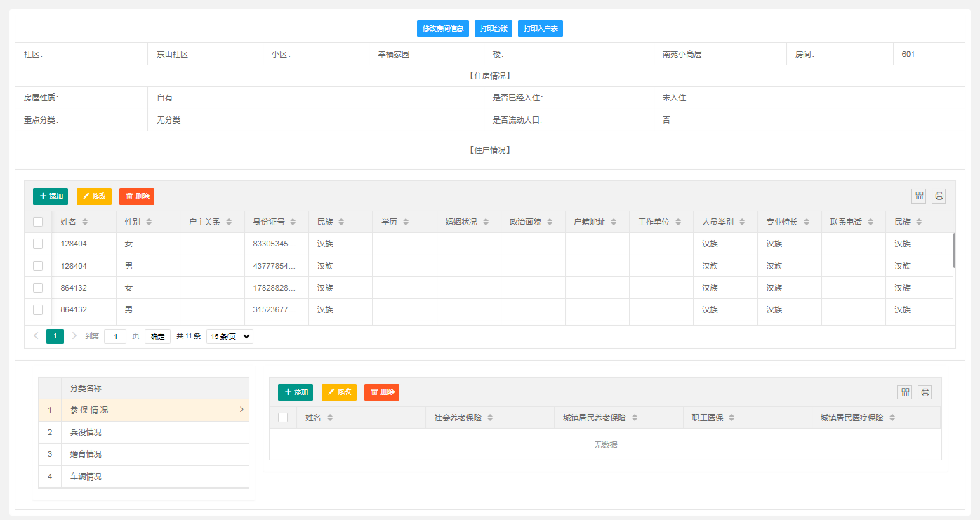The height and width of the screenshot is (520, 980).
Task: Open column filter icon in residents table
Action: point(918,196)
